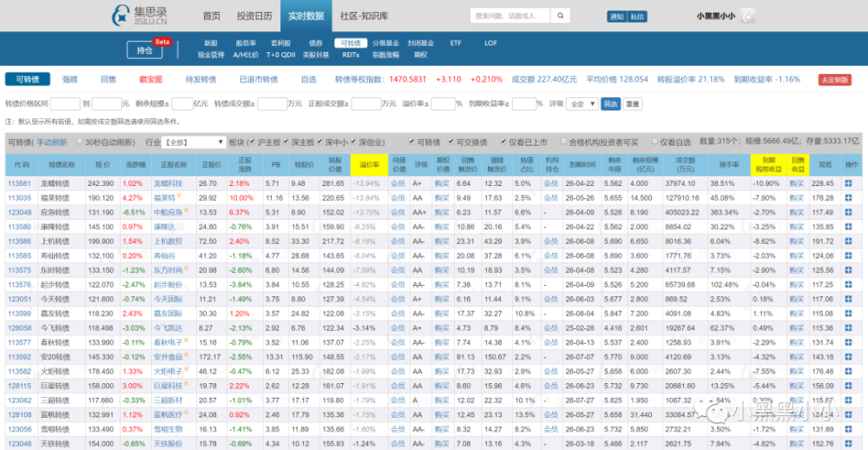Click plus icon in 龙蟠转债 row
Image resolution: width=868 pixels, height=450 pixels.
tap(848, 183)
